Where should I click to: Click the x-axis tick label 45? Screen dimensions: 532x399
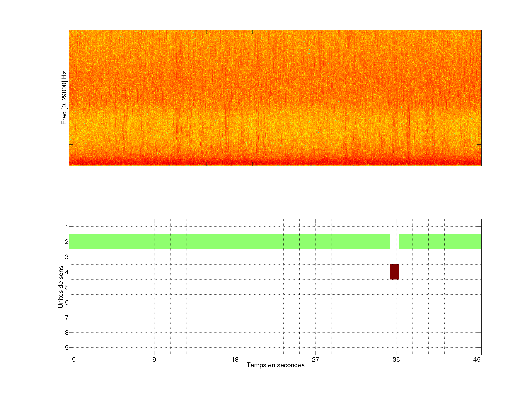pyautogui.click(x=477, y=359)
